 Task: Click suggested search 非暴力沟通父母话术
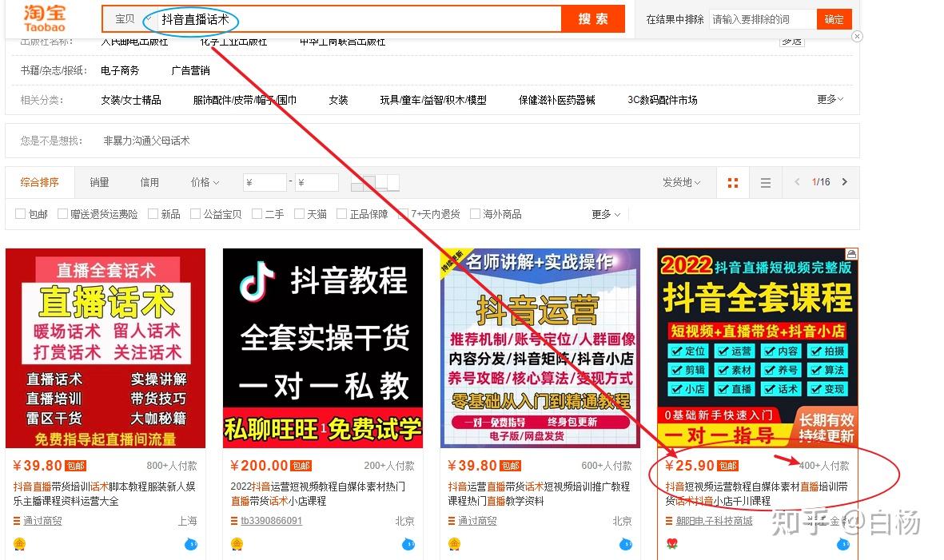click(x=146, y=141)
